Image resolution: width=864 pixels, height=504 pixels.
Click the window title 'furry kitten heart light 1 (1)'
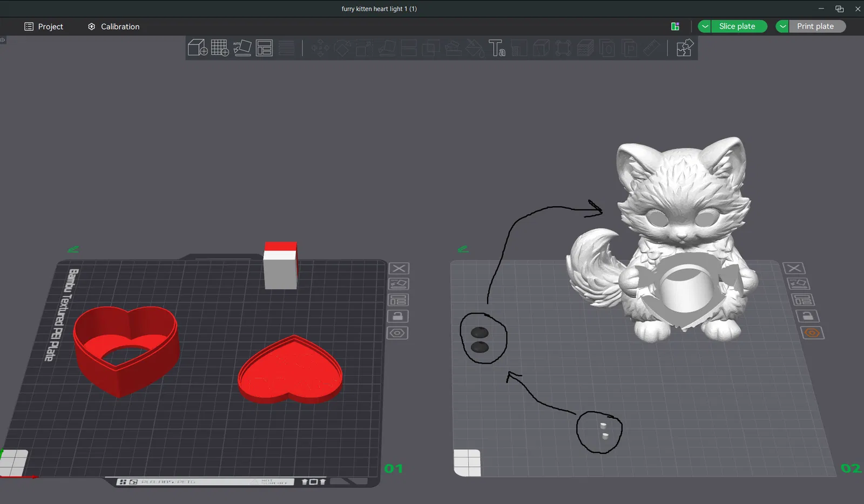(379, 9)
